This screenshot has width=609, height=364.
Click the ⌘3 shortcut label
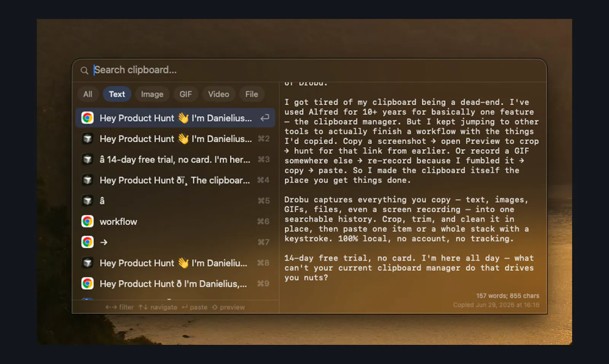tap(264, 159)
